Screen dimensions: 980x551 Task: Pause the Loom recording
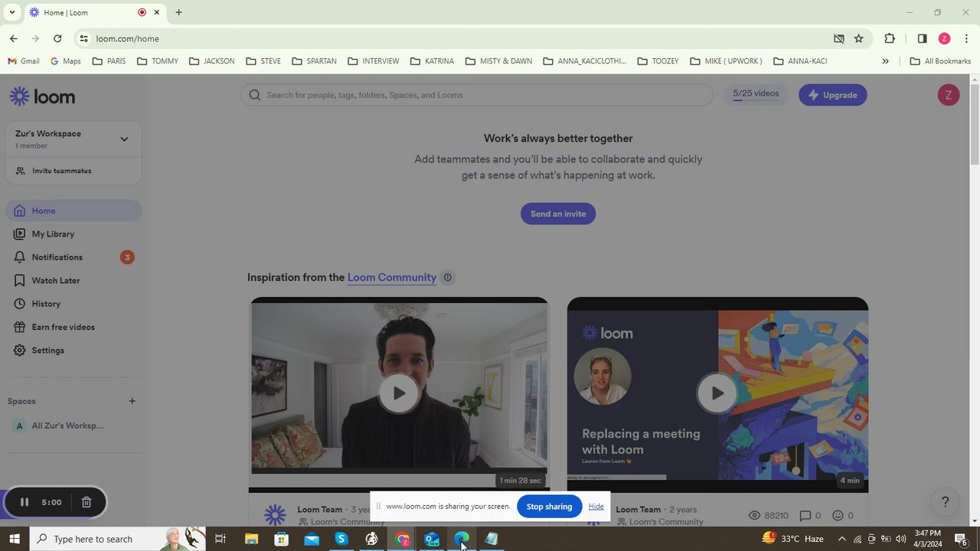tap(24, 503)
